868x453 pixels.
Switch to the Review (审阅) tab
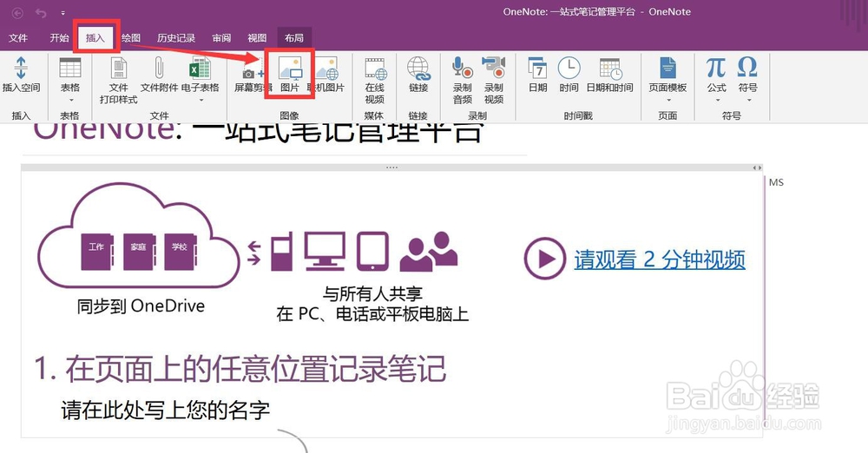(x=221, y=37)
